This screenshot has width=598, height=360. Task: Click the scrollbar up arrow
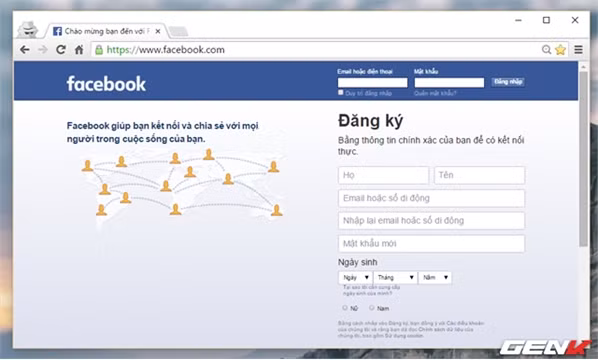coord(584,66)
